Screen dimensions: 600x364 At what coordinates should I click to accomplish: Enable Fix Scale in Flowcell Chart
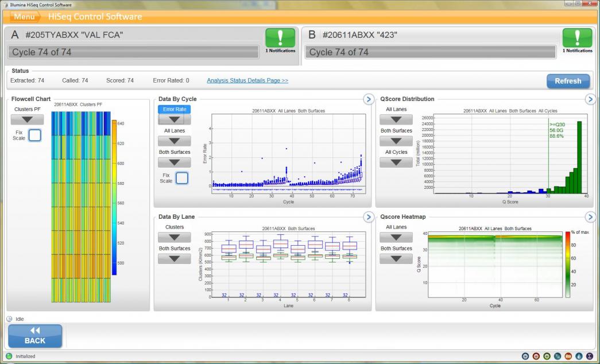[x=35, y=135]
